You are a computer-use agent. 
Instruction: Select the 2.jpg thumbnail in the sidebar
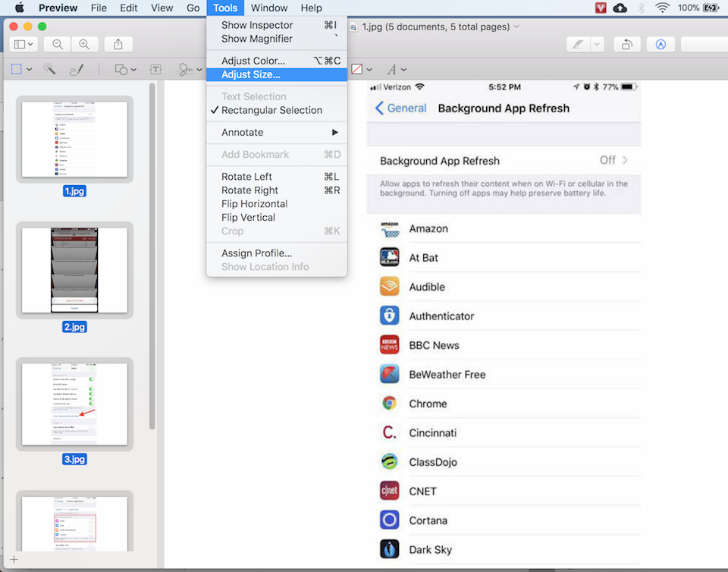pos(74,271)
